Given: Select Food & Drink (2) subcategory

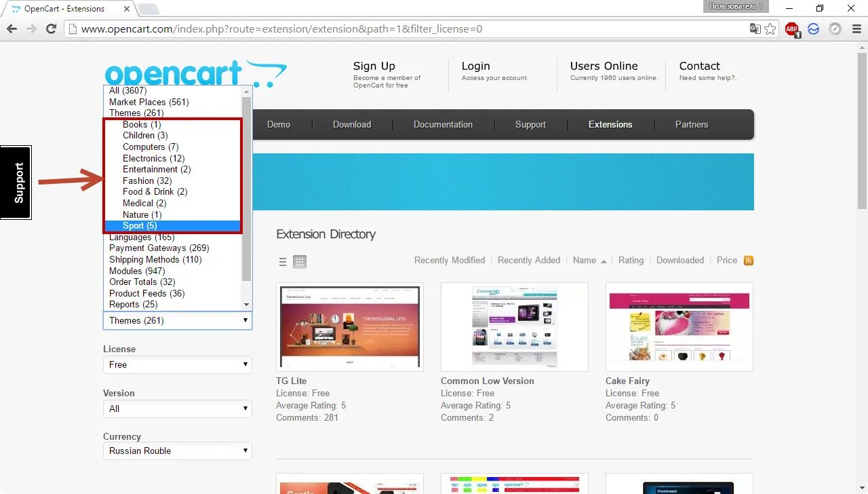Looking at the screenshot, I should 173,191.
